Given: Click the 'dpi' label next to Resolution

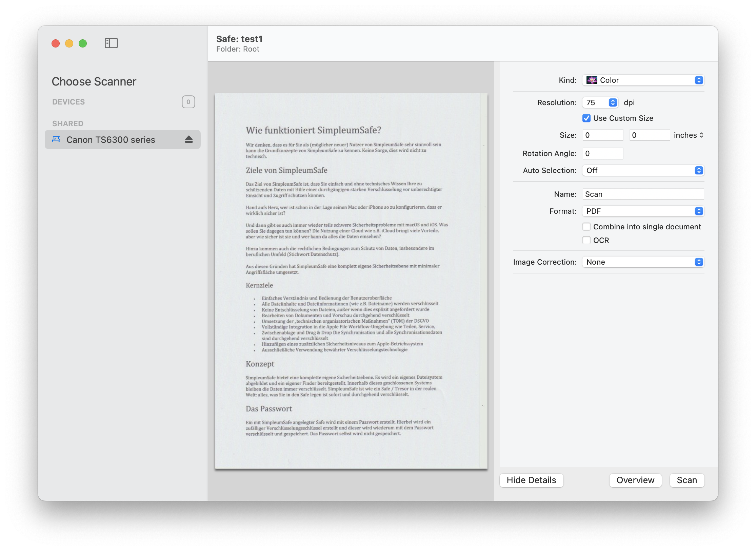Looking at the screenshot, I should tap(629, 102).
